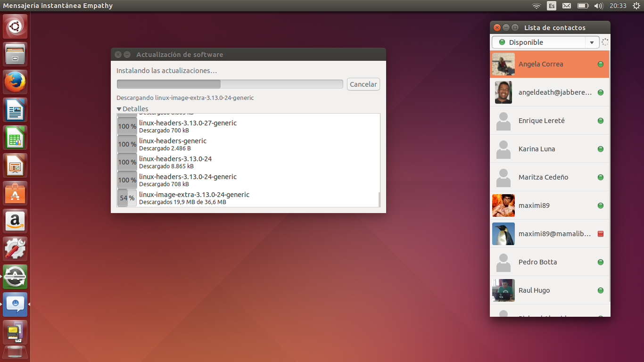Open System Settings from the launcher
The width and height of the screenshot is (644, 362).
tap(15, 249)
